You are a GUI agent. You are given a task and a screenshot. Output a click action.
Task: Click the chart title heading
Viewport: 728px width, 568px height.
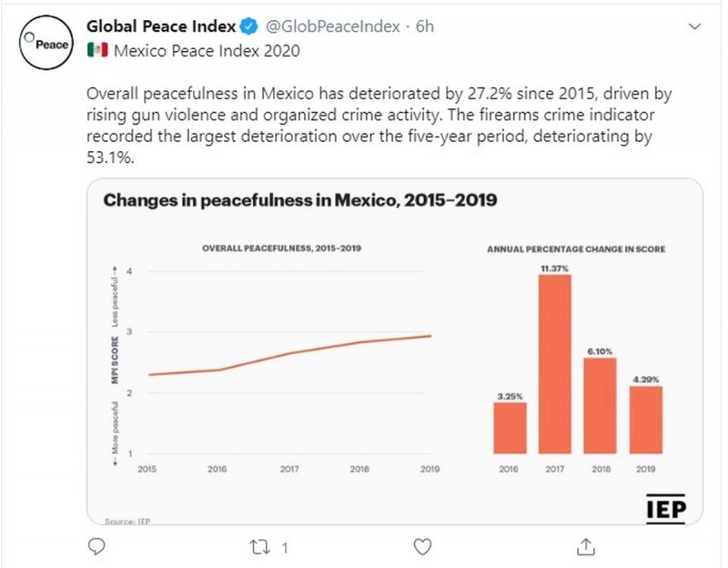pyautogui.click(x=300, y=200)
